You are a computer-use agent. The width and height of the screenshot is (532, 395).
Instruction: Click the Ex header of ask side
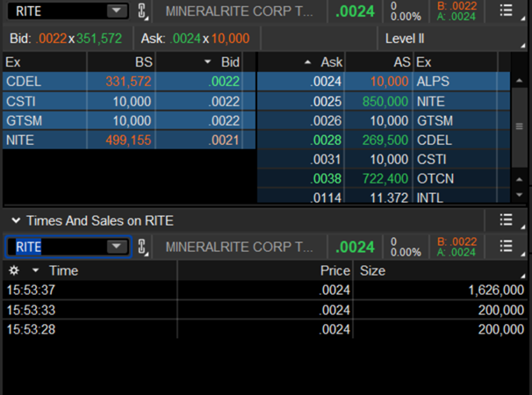[x=424, y=62]
